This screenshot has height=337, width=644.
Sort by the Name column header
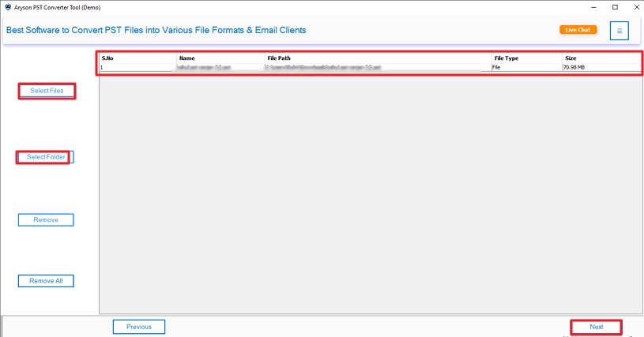coord(221,58)
